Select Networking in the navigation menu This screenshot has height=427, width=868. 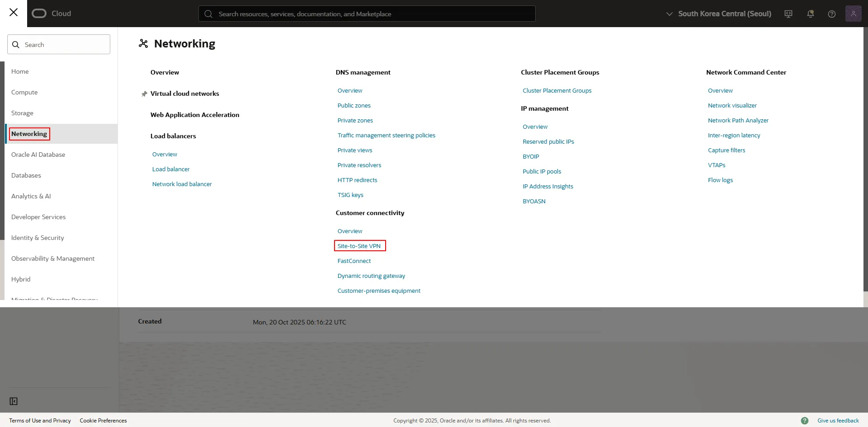tap(29, 134)
